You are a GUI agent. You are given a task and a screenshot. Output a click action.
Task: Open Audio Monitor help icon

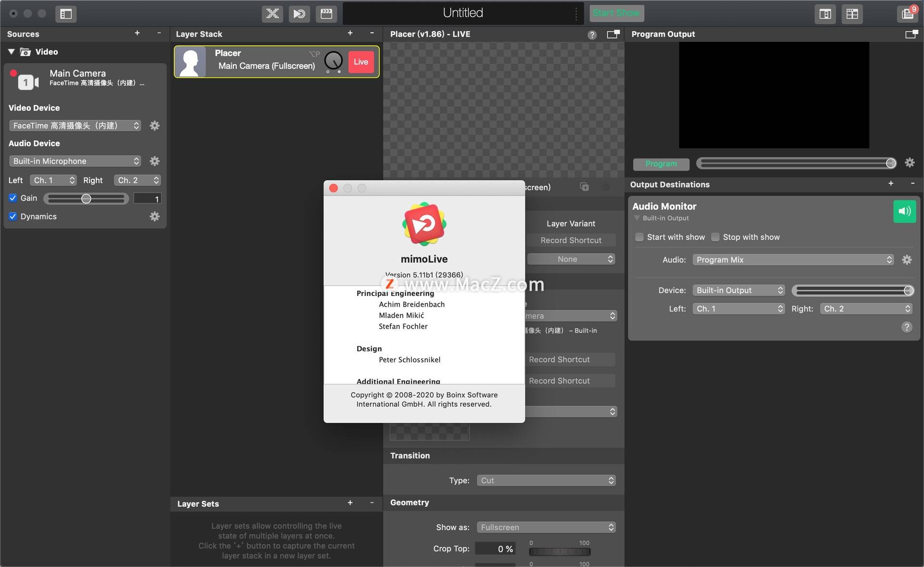(907, 327)
